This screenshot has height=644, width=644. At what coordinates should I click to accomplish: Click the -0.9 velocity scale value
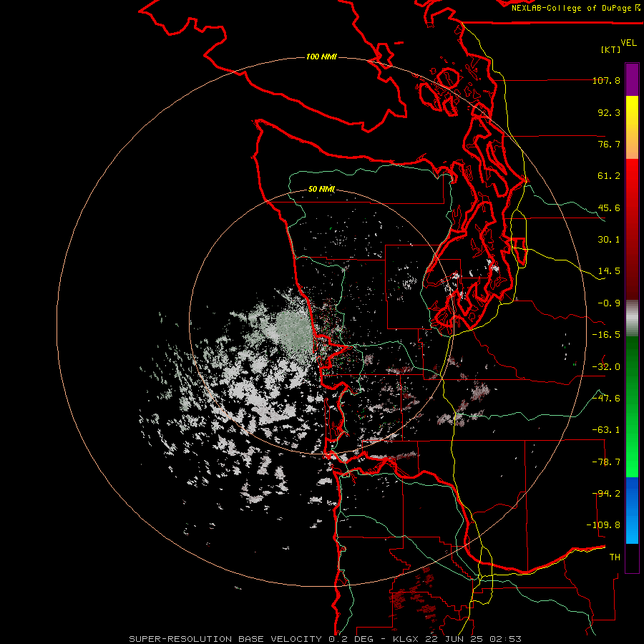point(609,303)
